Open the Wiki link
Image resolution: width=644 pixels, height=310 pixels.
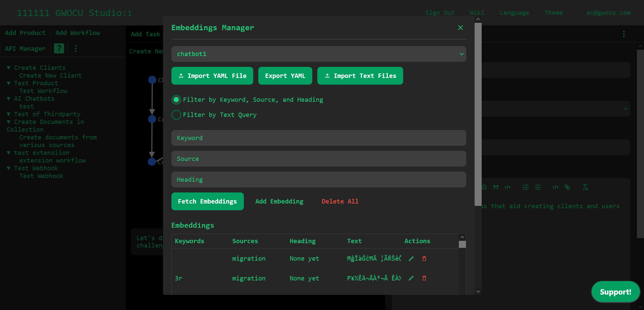(477, 13)
